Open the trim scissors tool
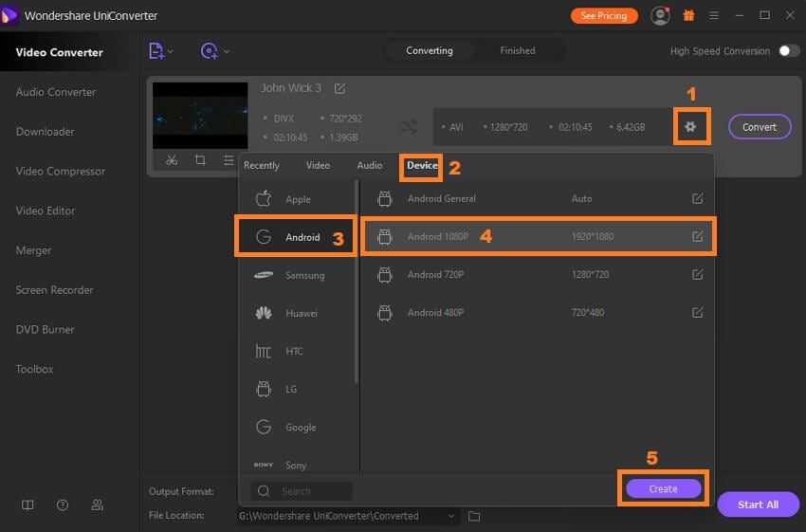Image resolution: width=806 pixels, height=532 pixels. coord(172,160)
